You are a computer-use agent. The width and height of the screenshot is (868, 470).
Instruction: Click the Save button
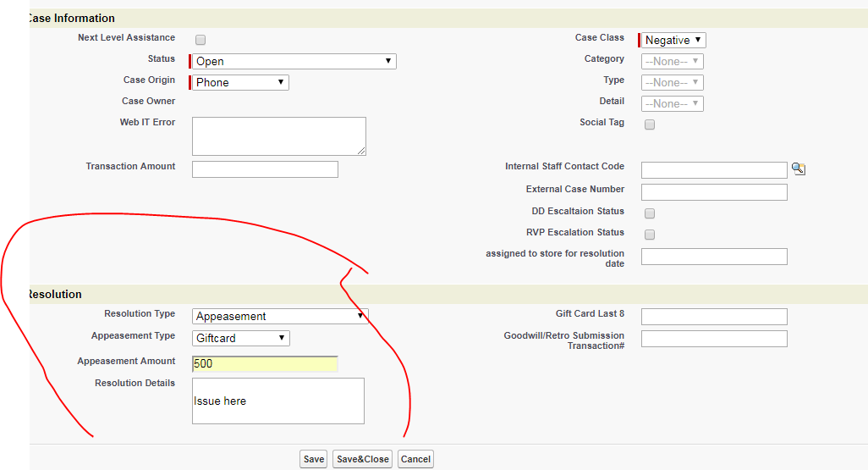[313, 459]
